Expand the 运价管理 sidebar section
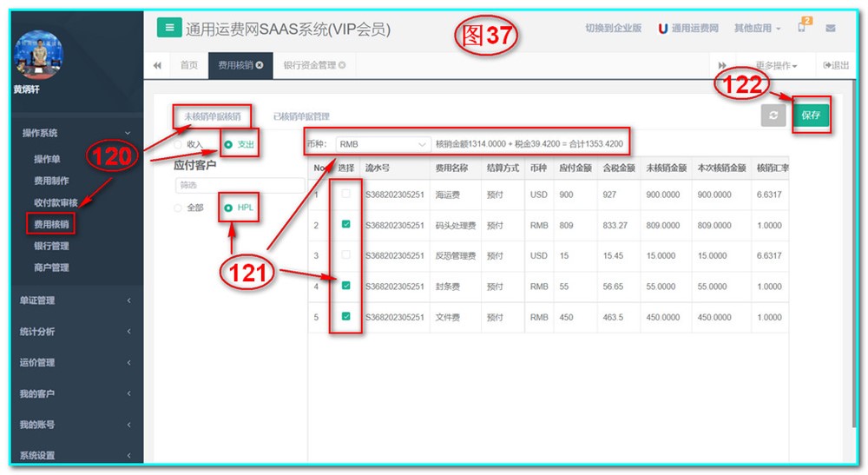This screenshot has height=475, width=868. [x=76, y=363]
